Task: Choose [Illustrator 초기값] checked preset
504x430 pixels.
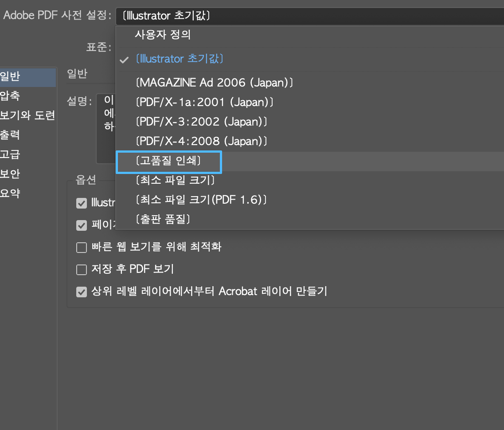Action: click(x=309, y=59)
